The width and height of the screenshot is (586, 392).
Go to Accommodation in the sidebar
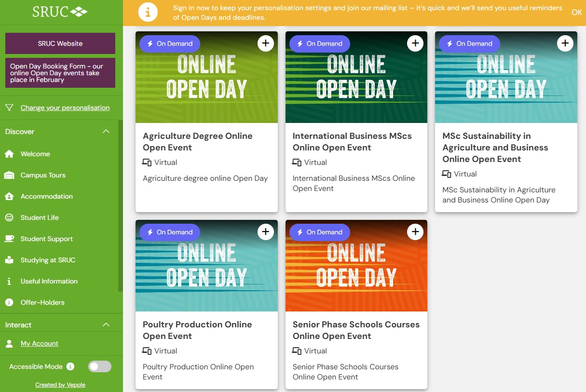click(46, 196)
